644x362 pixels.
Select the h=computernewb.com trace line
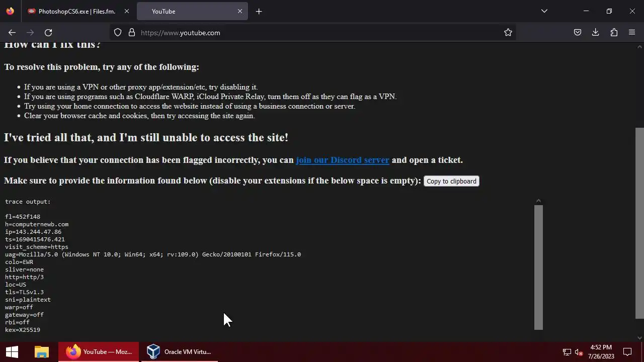point(37,224)
